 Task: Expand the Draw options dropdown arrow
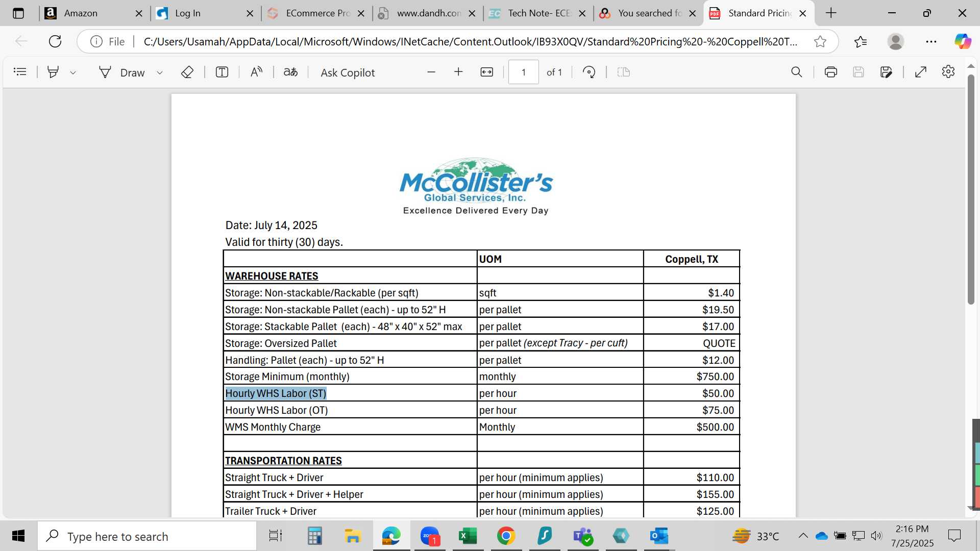pos(160,72)
